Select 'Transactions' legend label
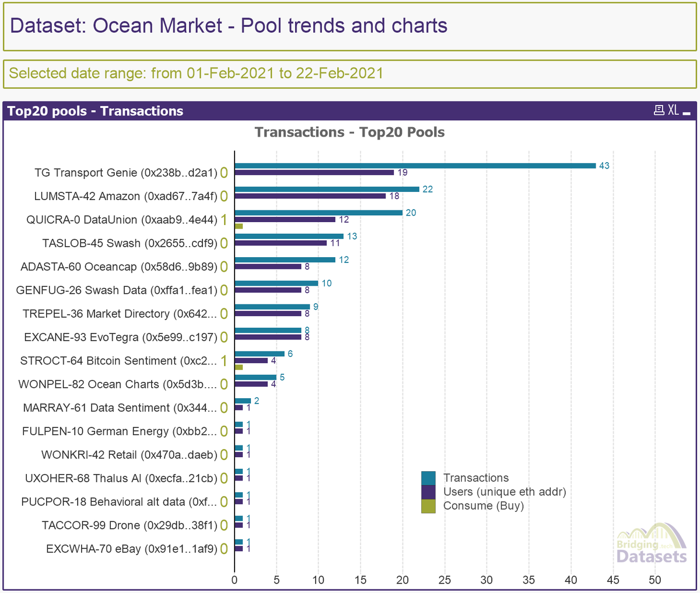 click(476, 478)
